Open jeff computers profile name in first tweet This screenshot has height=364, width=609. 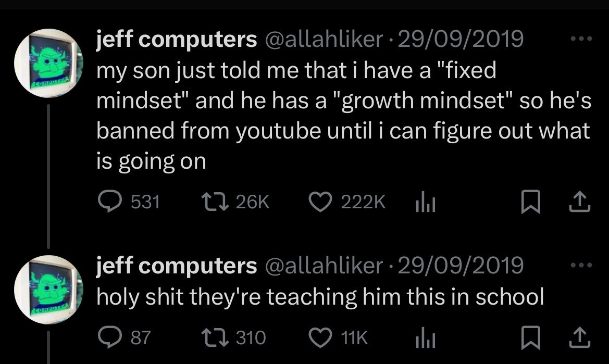(x=177, y=40)
